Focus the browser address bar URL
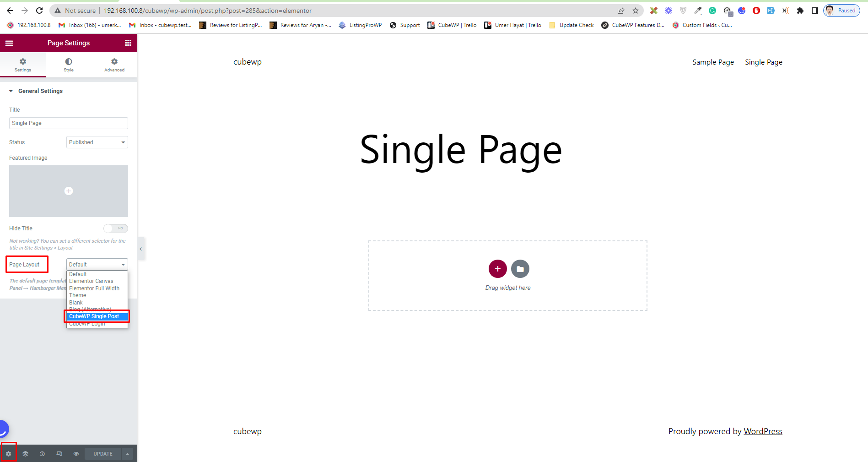The width and height of the screenshot is (868, 462). click(x=208, y=11)
